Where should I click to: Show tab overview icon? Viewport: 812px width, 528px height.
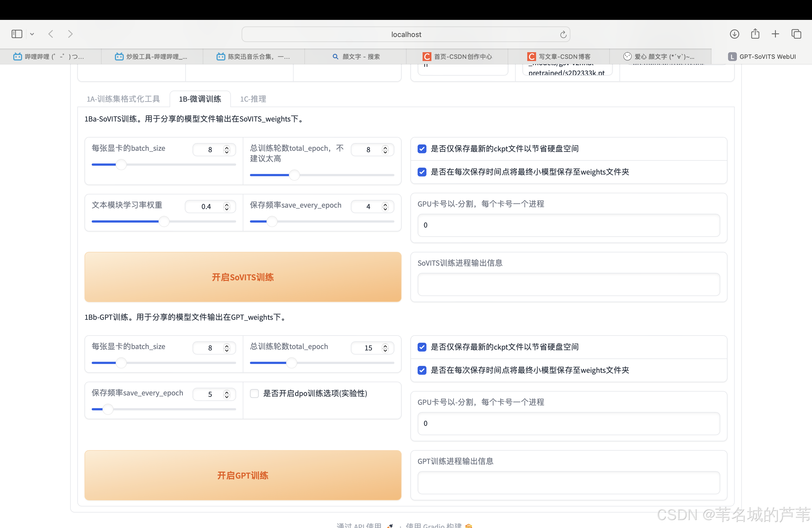(796, 34)
